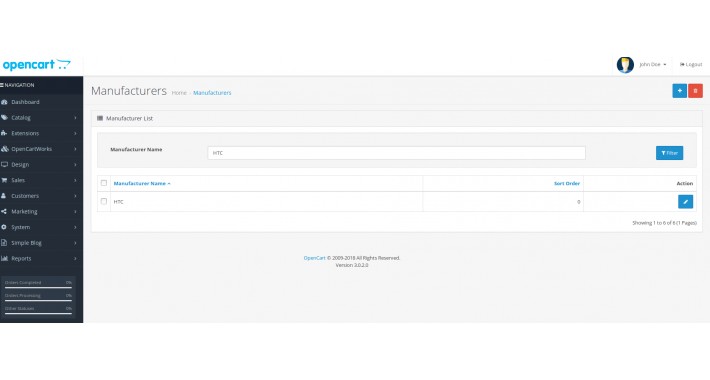This screenshot has width=710, height=380.
Task: Delete selected manufacturers with trash button
Action: [696, 91]
